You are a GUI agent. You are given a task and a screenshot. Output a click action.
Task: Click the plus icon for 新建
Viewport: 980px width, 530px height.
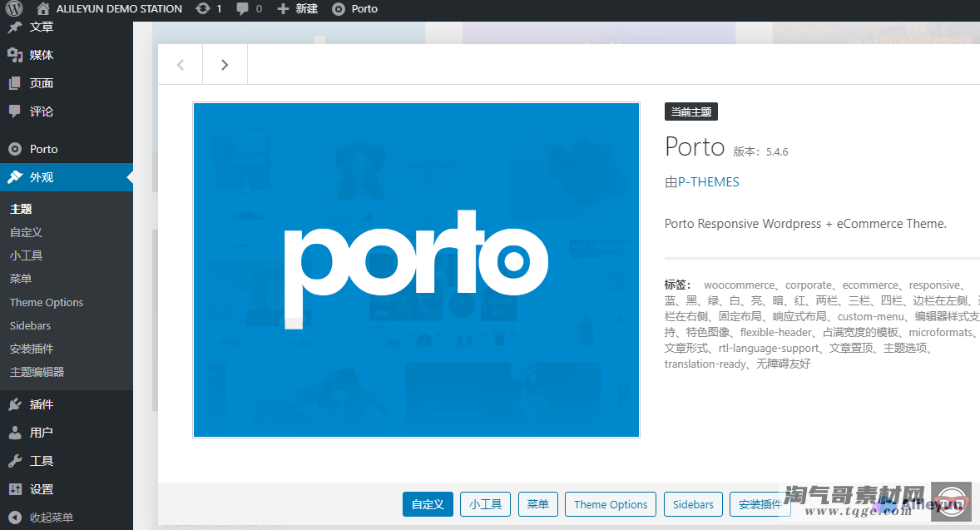pos(283,9)
